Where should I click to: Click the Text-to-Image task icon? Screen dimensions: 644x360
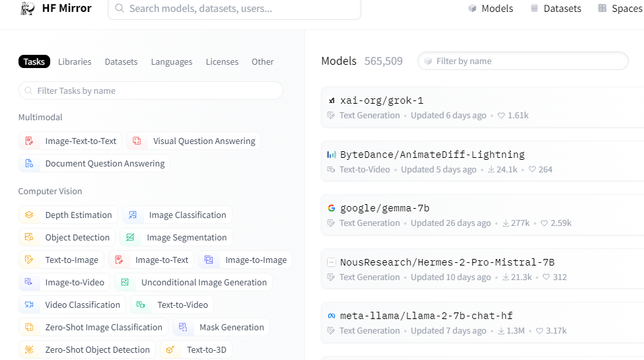[x=29, y=260]
